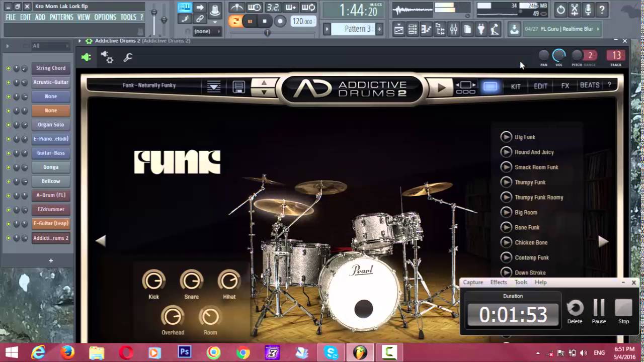Open the mixer icon
This screenshot has width=644, height=362.
pos(454,29)
